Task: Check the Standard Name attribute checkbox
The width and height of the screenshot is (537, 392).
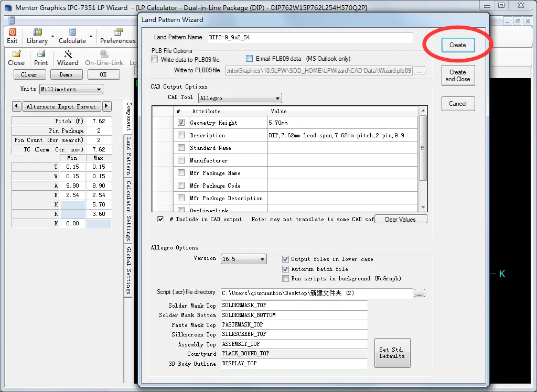Action: (181, 148)
